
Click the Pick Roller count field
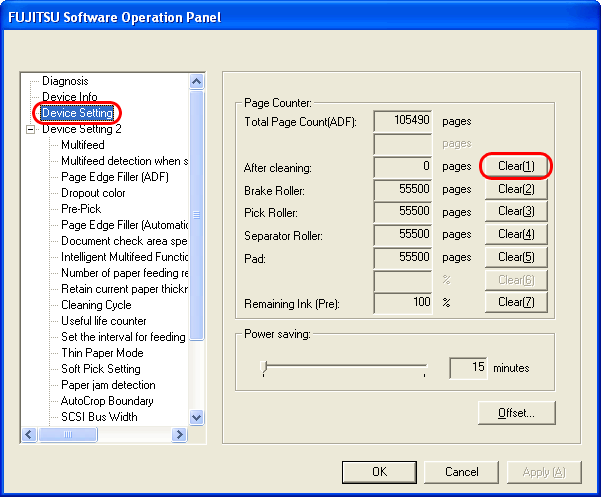(x=403, y=212)
